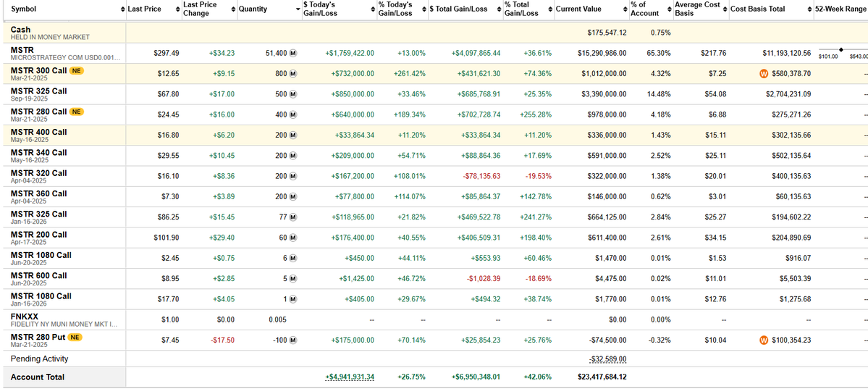Sort by Quantity column header

click(253, 9)
